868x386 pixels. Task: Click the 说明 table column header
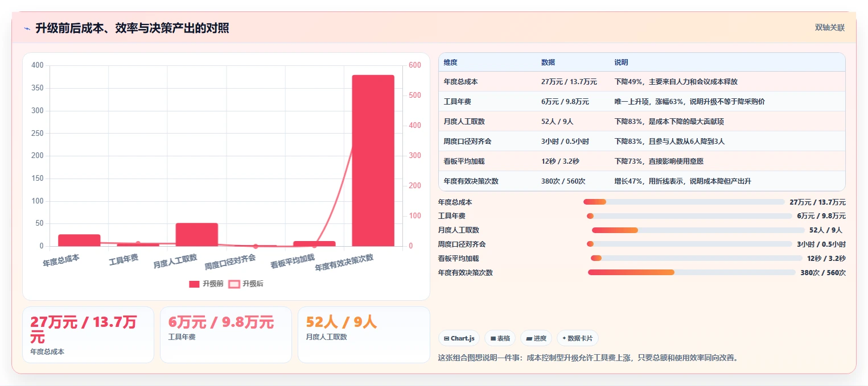(622, 63)
